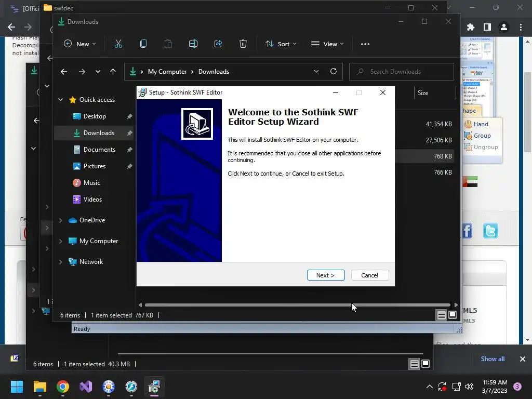The image size is (532, 399).
Task: Expand the OneDrive tree node
Action: point(60,220)
